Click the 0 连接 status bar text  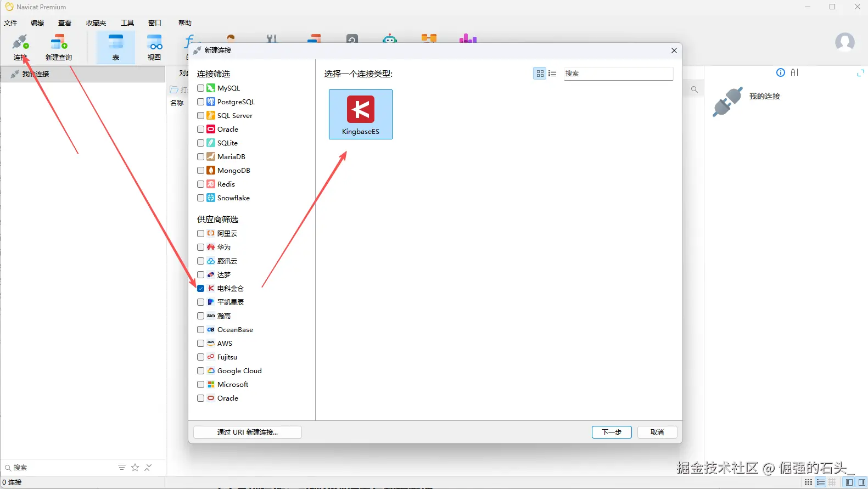(12, 482)
